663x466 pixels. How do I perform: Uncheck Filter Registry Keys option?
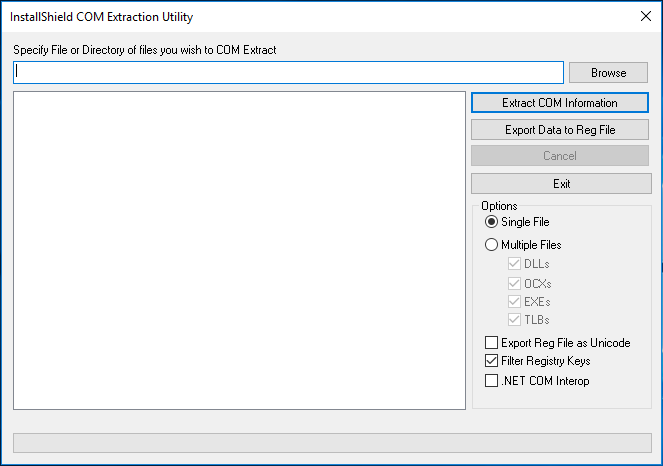tap(491, 361)
